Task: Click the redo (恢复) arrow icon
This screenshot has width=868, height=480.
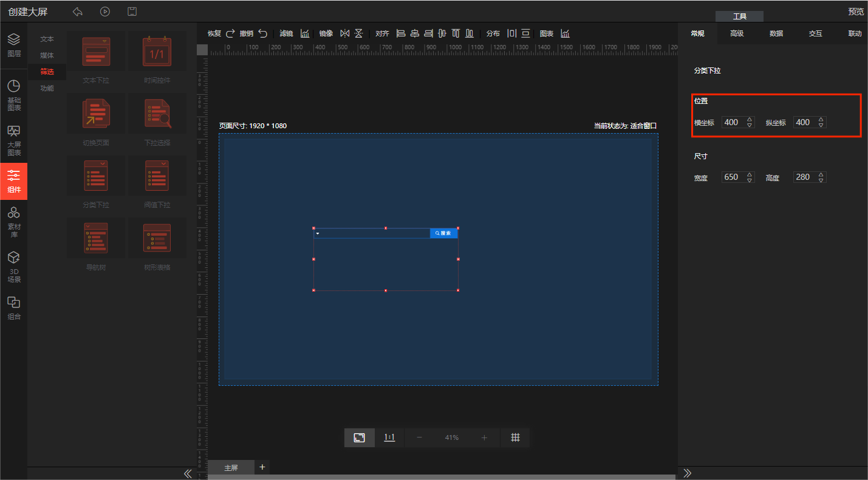Action: [230, 33]
